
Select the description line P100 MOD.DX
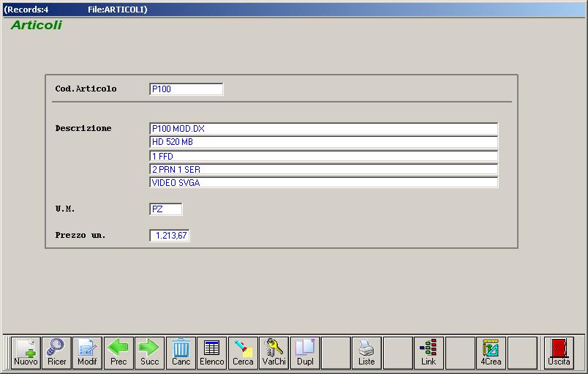323,129
